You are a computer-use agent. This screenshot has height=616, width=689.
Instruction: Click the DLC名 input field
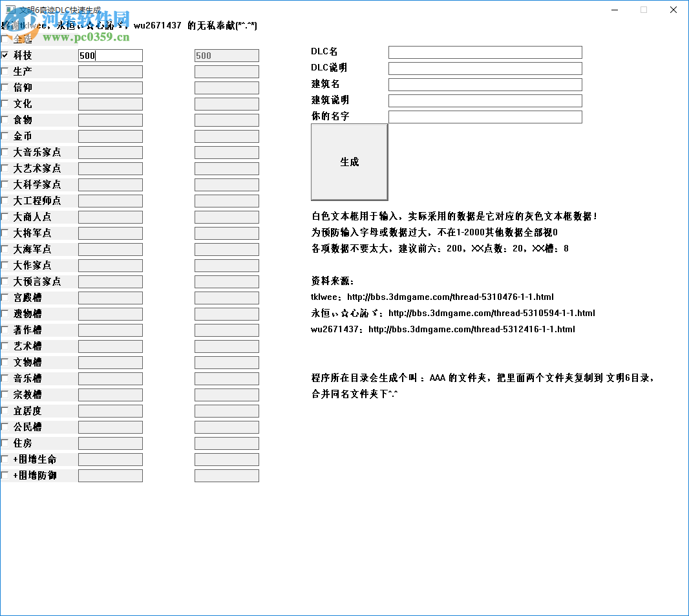tap(483, 52)
